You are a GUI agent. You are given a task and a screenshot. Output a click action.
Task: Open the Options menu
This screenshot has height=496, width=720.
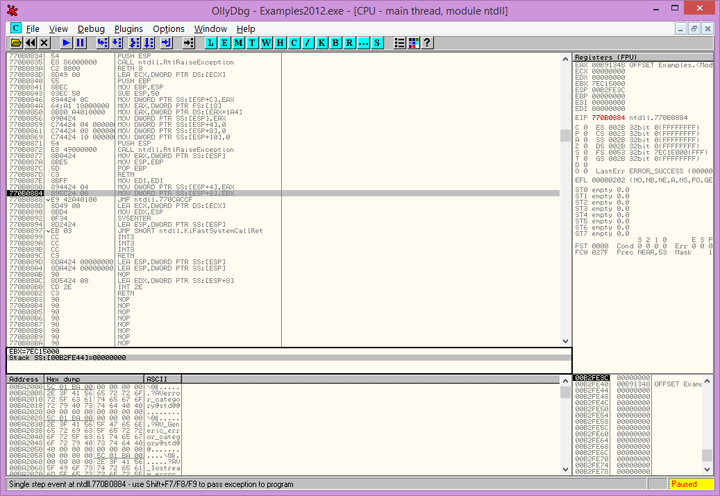point(169,29)
